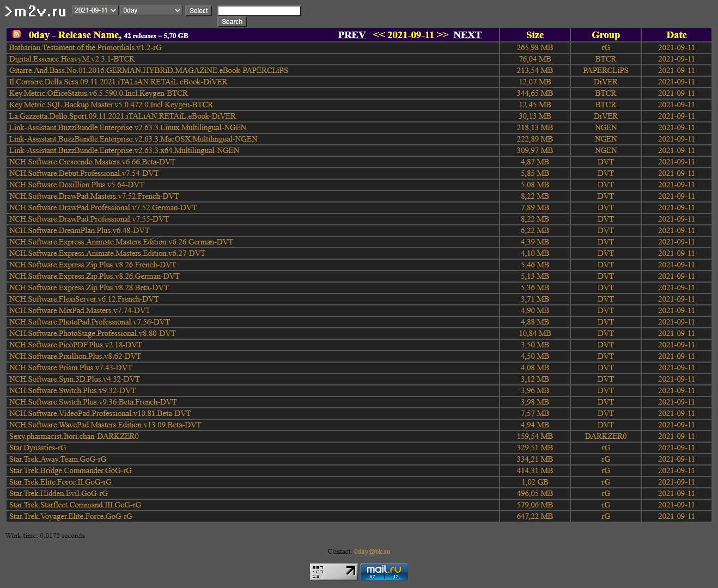Open the liveinternet counter badge
This screenshot has height=588, width=718.
(x=334, y=572)
